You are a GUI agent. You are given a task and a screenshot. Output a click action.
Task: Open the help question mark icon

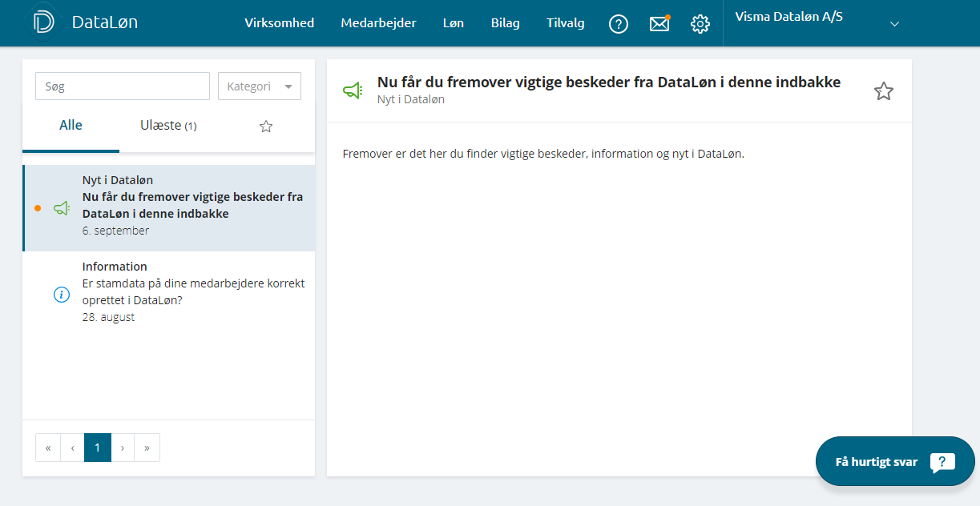619,24
